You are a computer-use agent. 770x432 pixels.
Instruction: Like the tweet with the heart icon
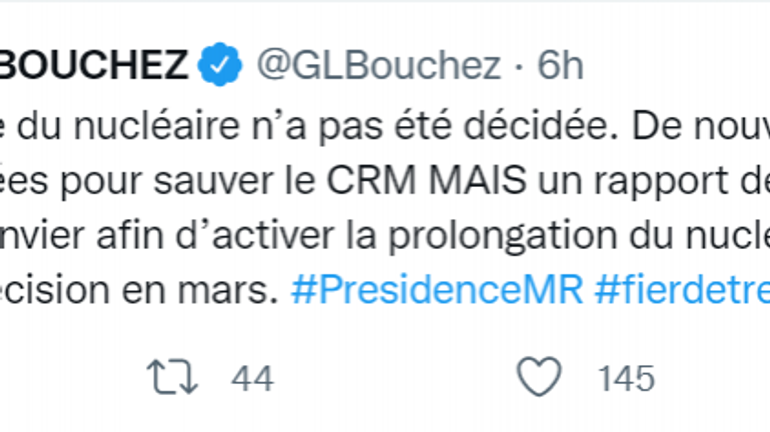tap(540, 378)
